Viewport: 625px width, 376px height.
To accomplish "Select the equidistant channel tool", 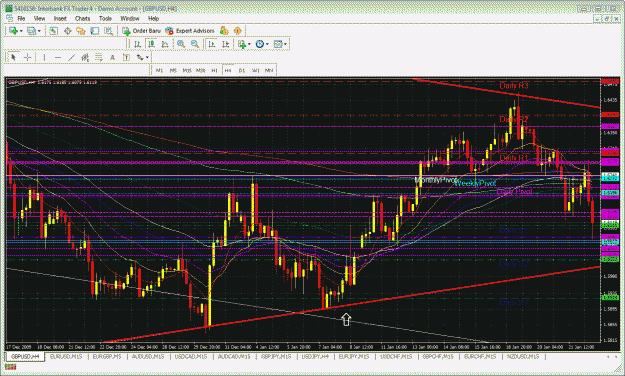I will (85, 57).
